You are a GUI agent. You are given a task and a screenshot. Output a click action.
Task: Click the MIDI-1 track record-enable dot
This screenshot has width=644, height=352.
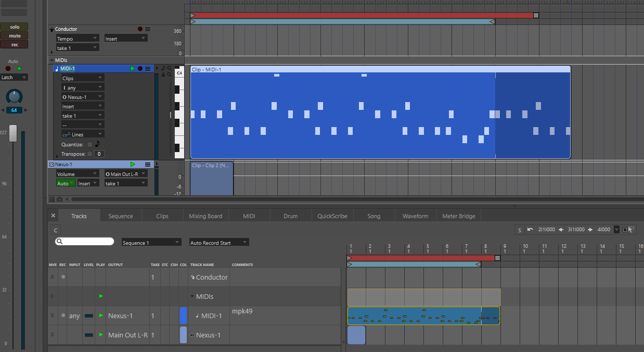[140, 69]
